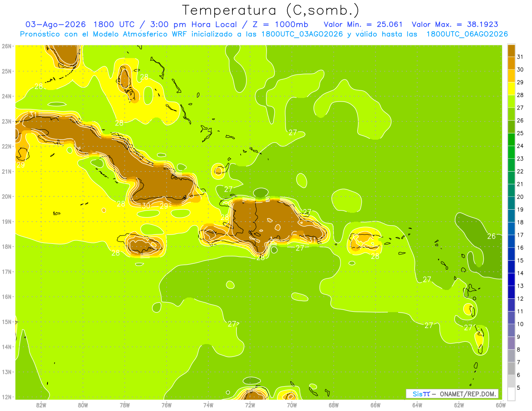Click the 70W longitude label
This screenshot has width=532, height=411.
pos(292,405)
